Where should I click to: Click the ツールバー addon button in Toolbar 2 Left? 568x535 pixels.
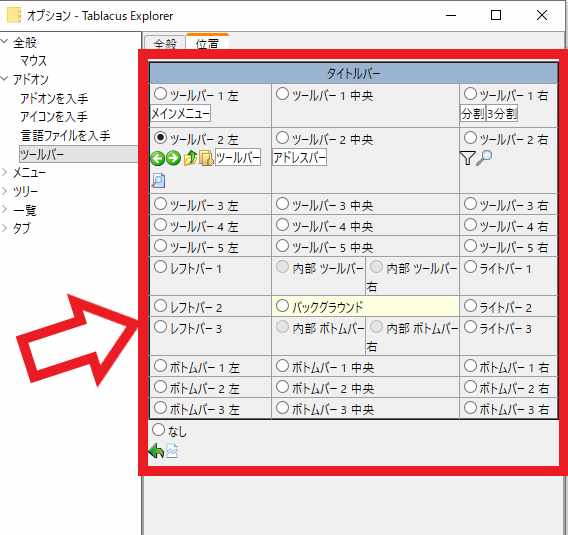tap(238, 157)
